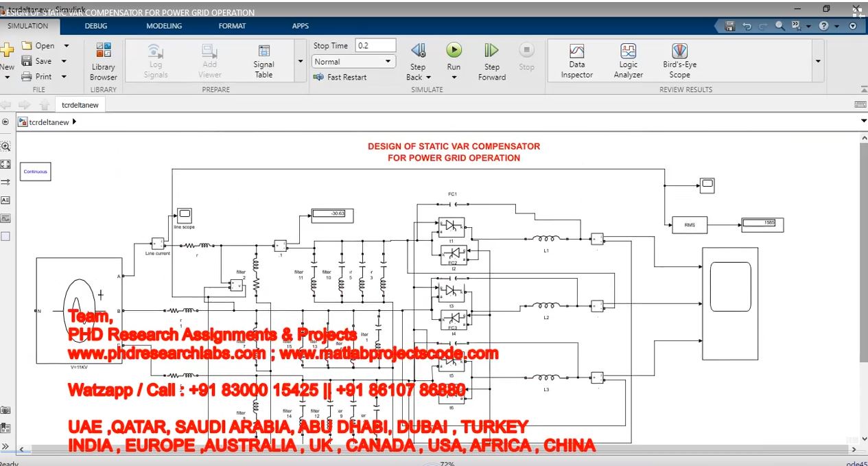
Task: Click the Log Signals button
Action: tap(156, 62)
